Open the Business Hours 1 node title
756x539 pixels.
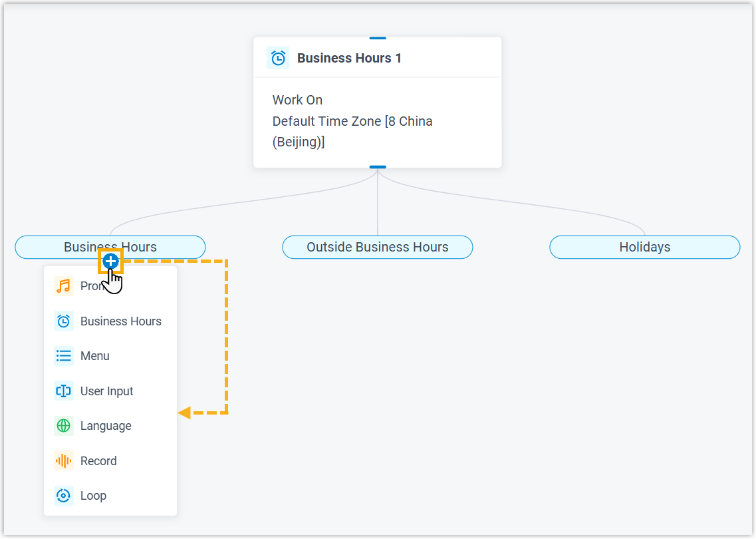coord(349,58)
